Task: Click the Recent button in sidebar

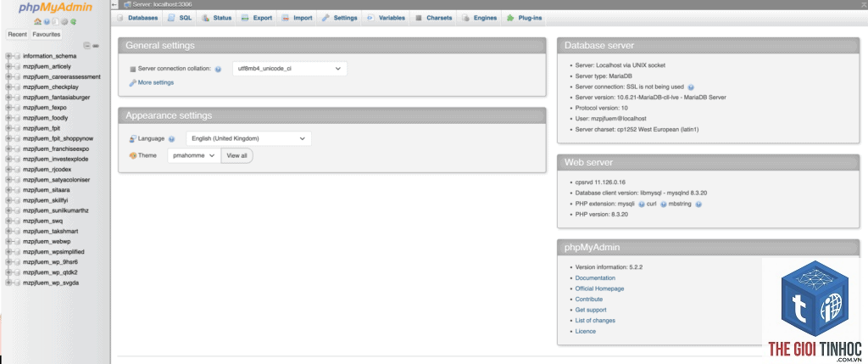Action: click(x=17, y=34)
